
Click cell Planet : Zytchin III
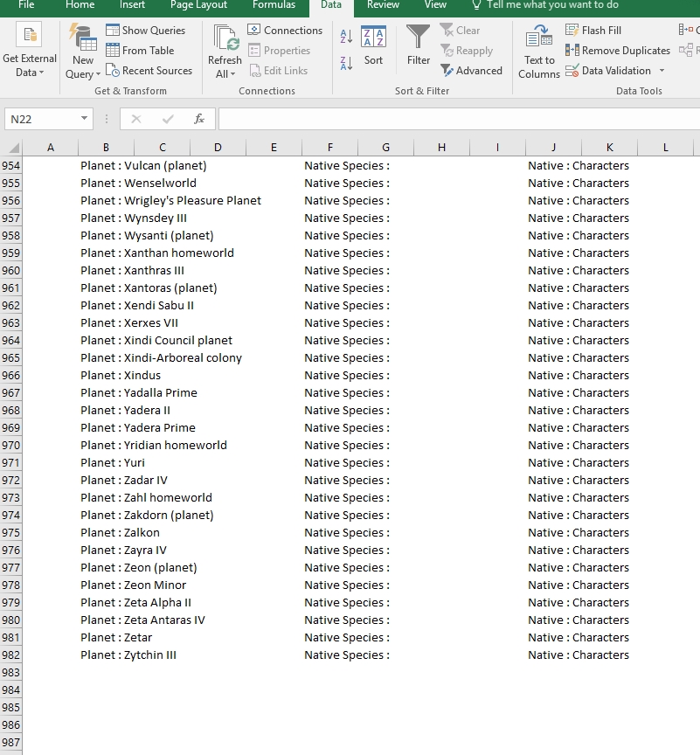pos(128,655)
